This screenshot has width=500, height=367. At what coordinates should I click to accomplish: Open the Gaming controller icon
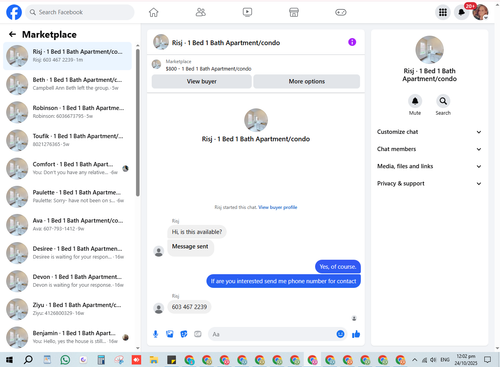(341, 12)
